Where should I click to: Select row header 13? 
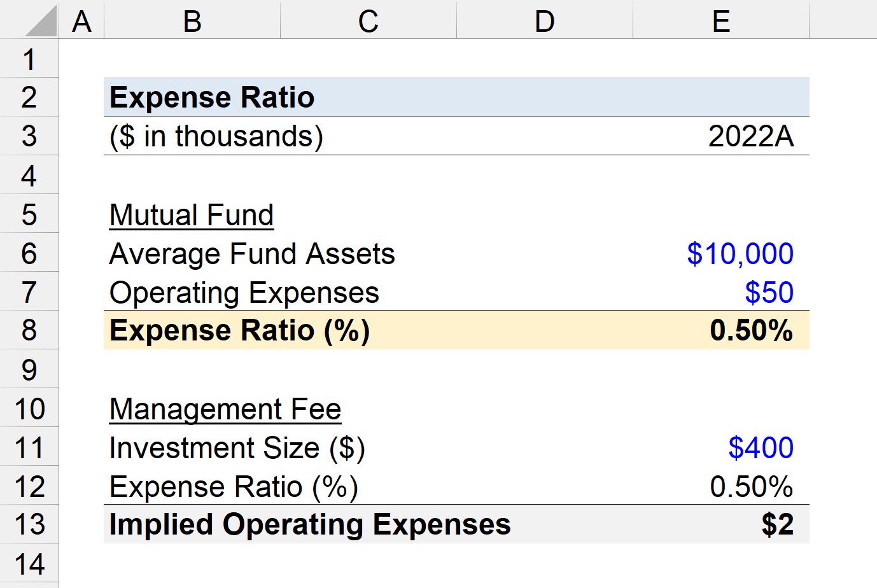(29, 525)
